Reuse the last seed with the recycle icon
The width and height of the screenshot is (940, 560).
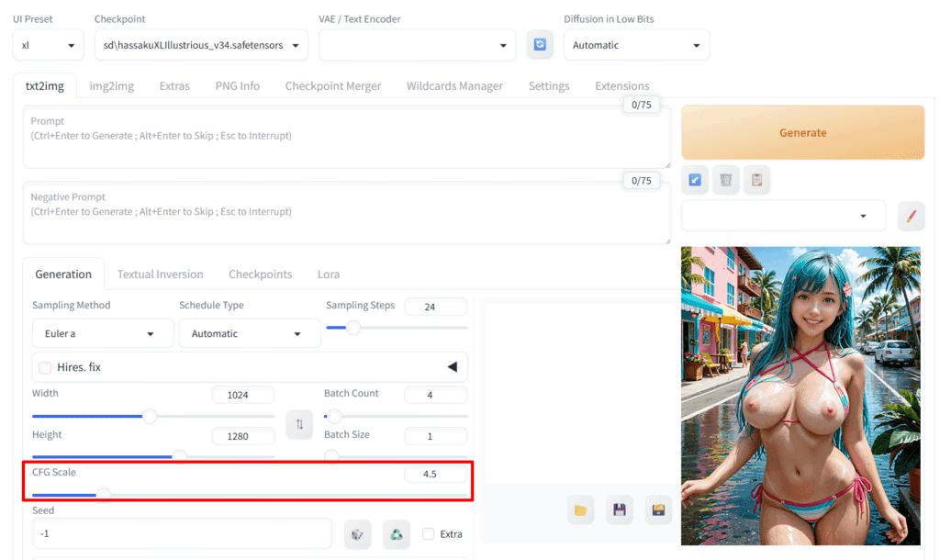coord(397,533)
